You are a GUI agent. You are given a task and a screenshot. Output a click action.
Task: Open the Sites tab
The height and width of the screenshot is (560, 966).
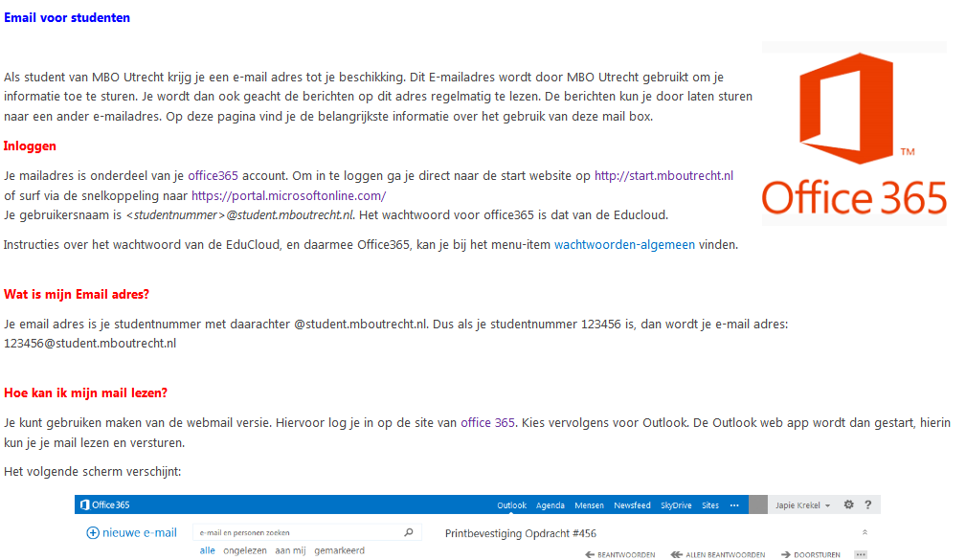pos(710,505)
